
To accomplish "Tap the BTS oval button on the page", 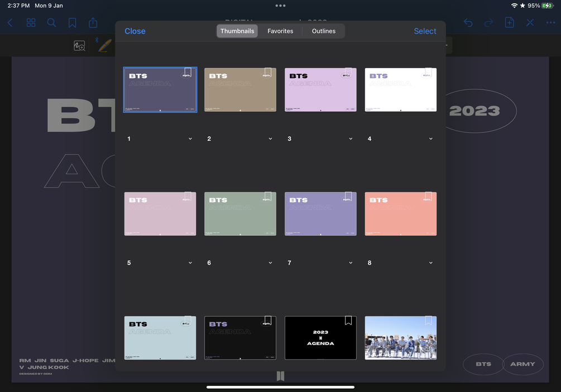I will coord(483,364).
